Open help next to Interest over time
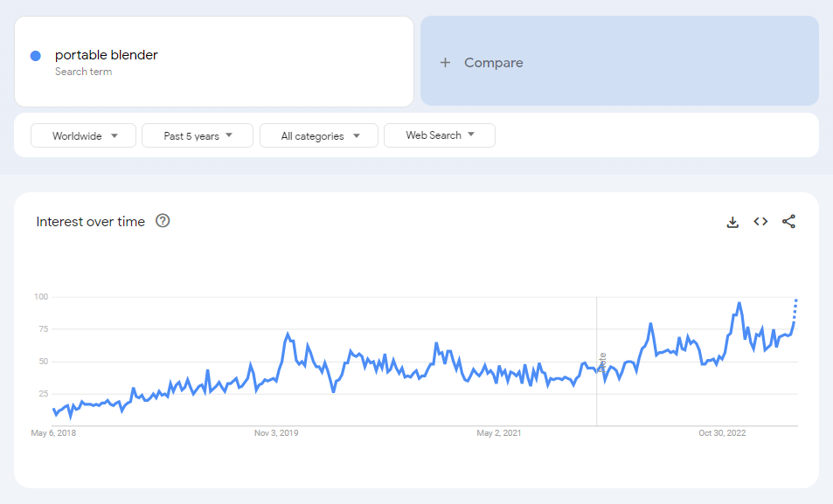 [x=163, y=221]
